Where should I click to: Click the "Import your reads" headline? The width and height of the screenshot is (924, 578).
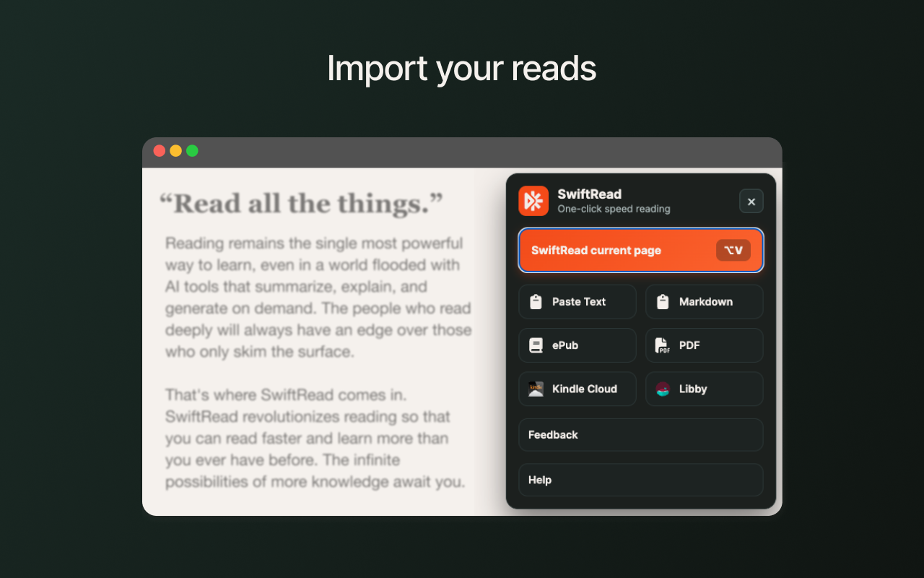tap(462, 69)
